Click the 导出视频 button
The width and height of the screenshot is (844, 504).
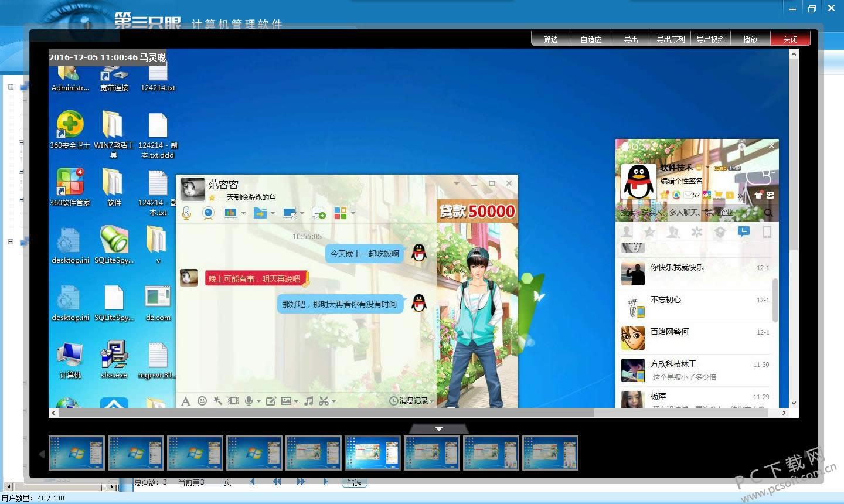pos(710,39)
